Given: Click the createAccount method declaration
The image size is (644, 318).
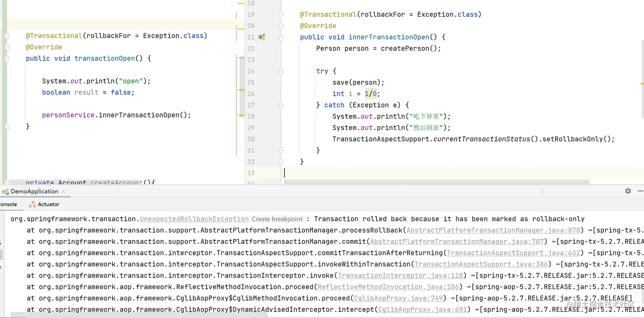Looking at the screenshot, I should (90, 182).
